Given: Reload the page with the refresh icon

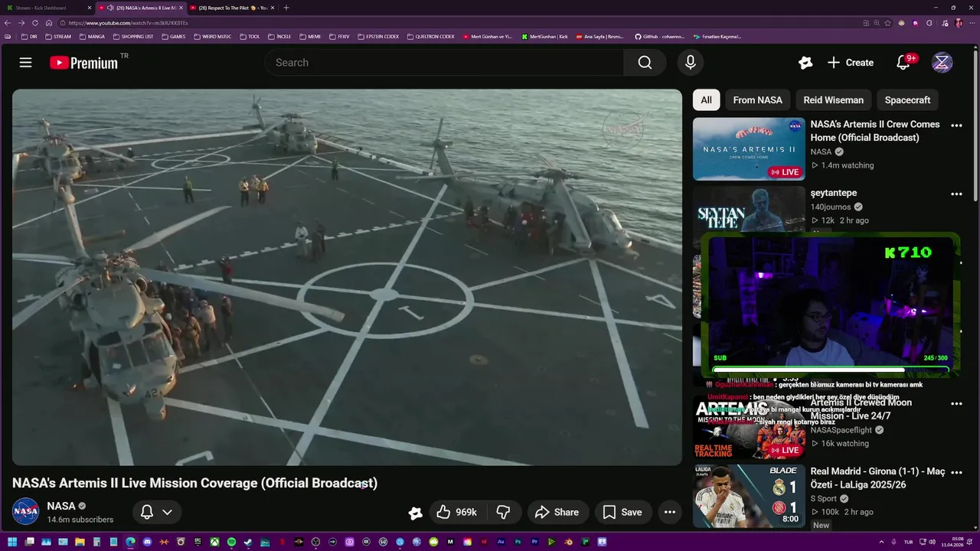Looking at the screenshot, I should coord(34,23).
